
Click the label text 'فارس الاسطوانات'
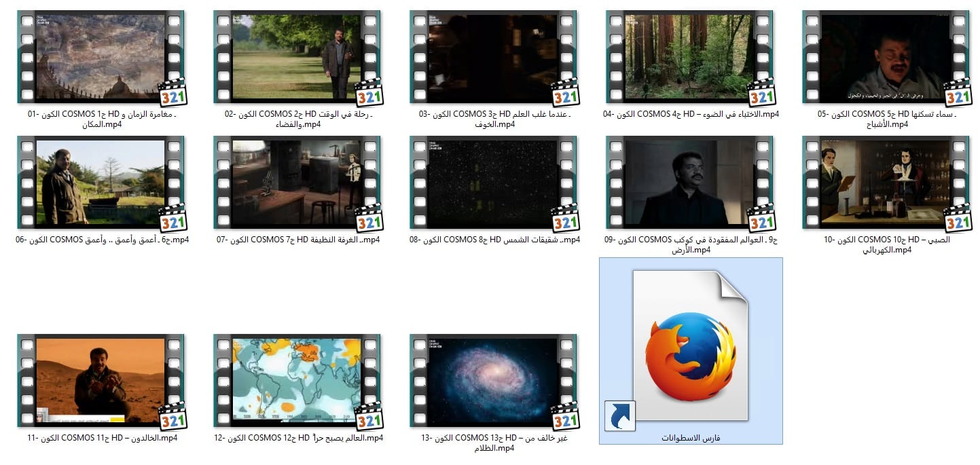691,438
